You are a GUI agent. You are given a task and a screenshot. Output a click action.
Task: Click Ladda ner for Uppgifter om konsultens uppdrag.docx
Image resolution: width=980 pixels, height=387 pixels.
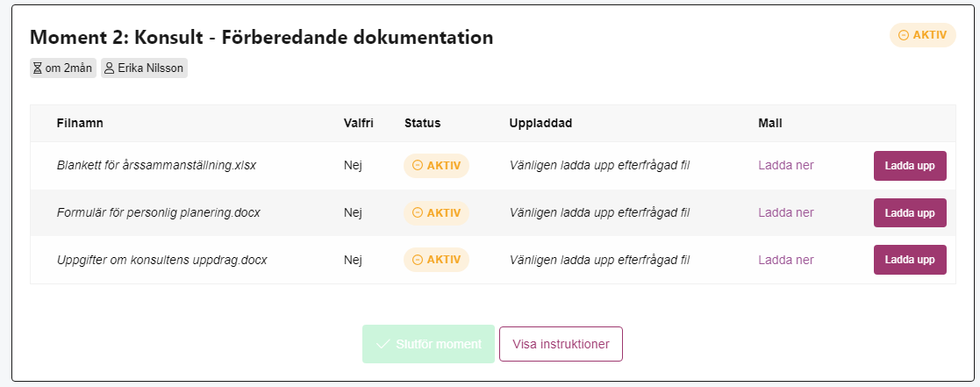click(785, 260)
